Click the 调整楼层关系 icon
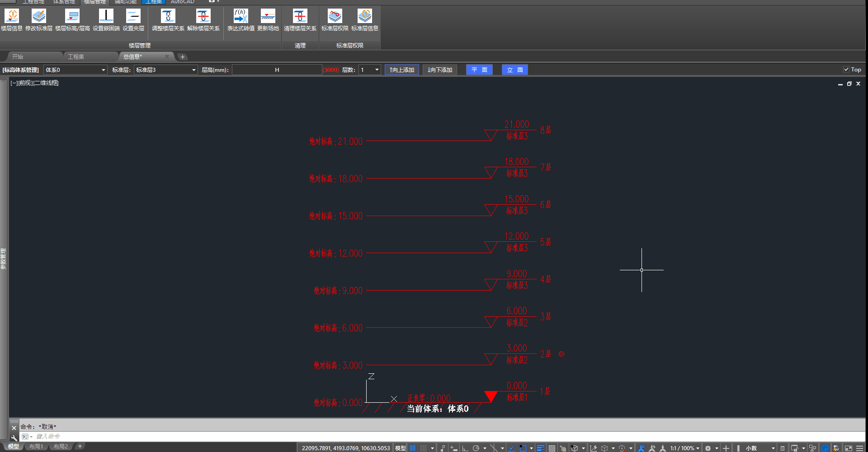This screenshot has width=868, height=452. coord(168,20)
